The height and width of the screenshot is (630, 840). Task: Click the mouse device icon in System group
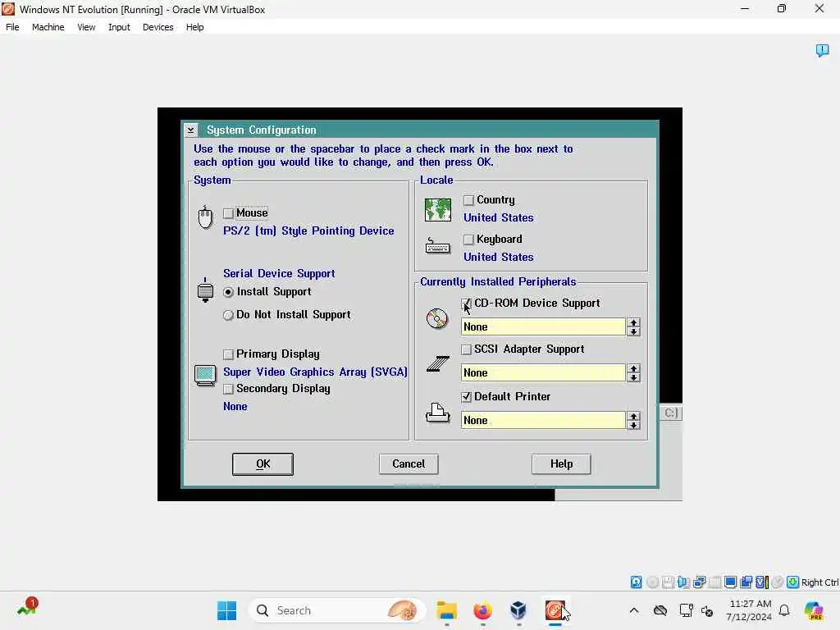click(x=205, y=217)
